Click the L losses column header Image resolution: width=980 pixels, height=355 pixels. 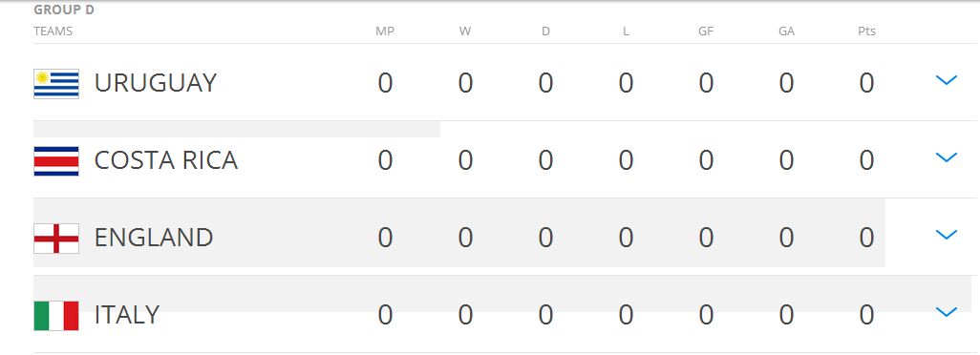click(627, 31)
